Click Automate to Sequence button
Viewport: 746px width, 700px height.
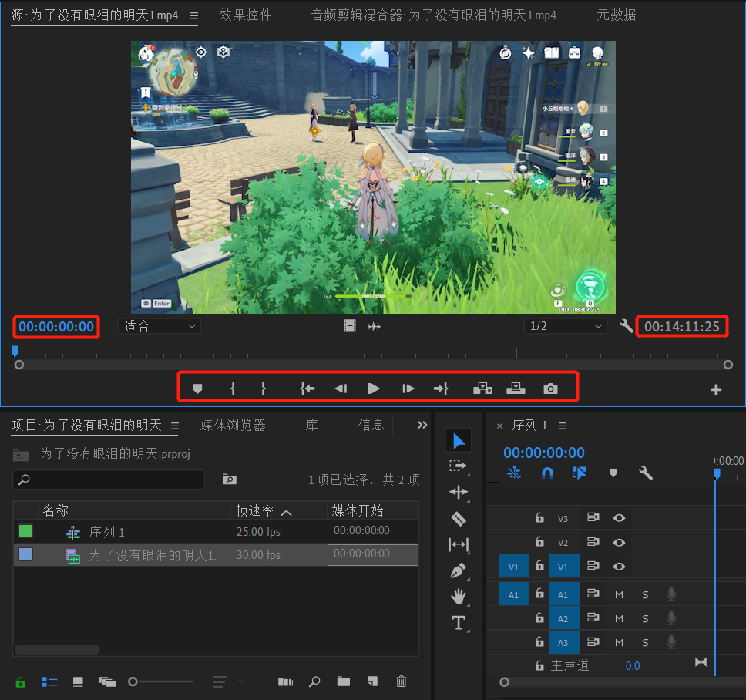click(x=285, y=682)
